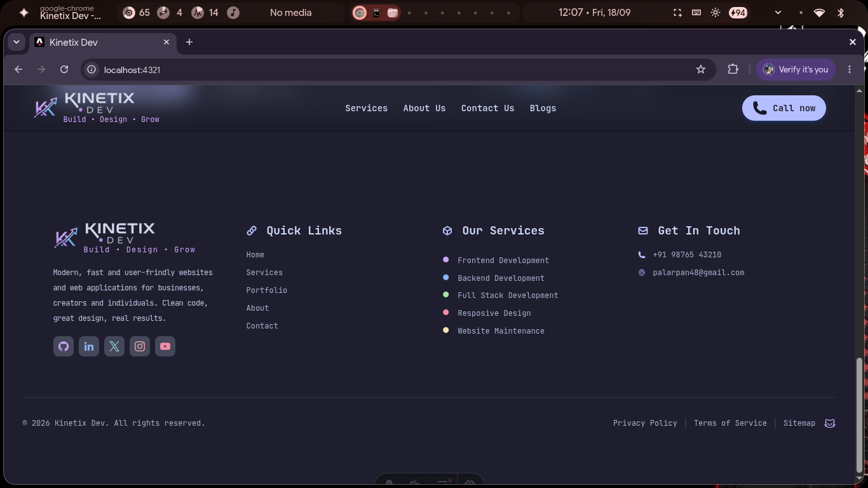This screenshot has height=488, width=868.
Task: Click the phone number +91 98765 43210
Action: pyautogui.click(x=687, y=255)
